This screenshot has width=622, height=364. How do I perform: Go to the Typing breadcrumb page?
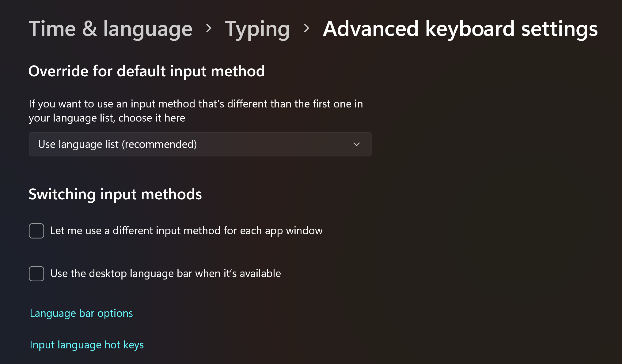tap(258, 29)
